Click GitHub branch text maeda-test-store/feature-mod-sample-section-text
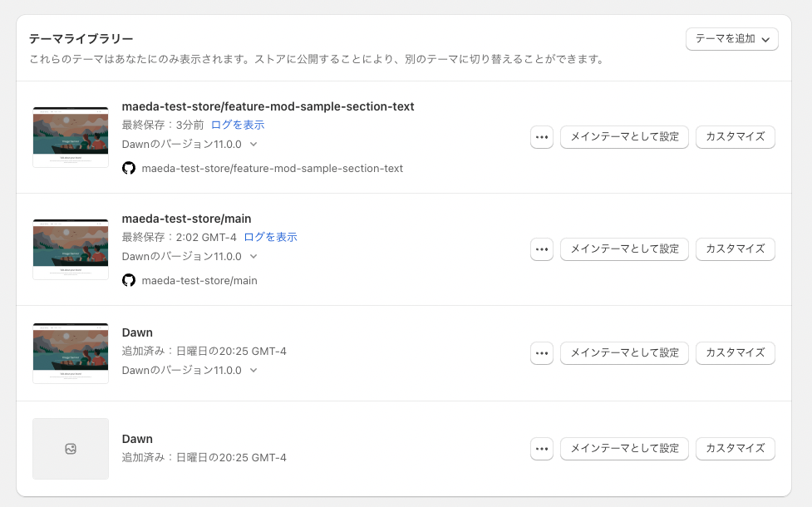The height and width of the screenshot is (507, 812). [273, 169]
